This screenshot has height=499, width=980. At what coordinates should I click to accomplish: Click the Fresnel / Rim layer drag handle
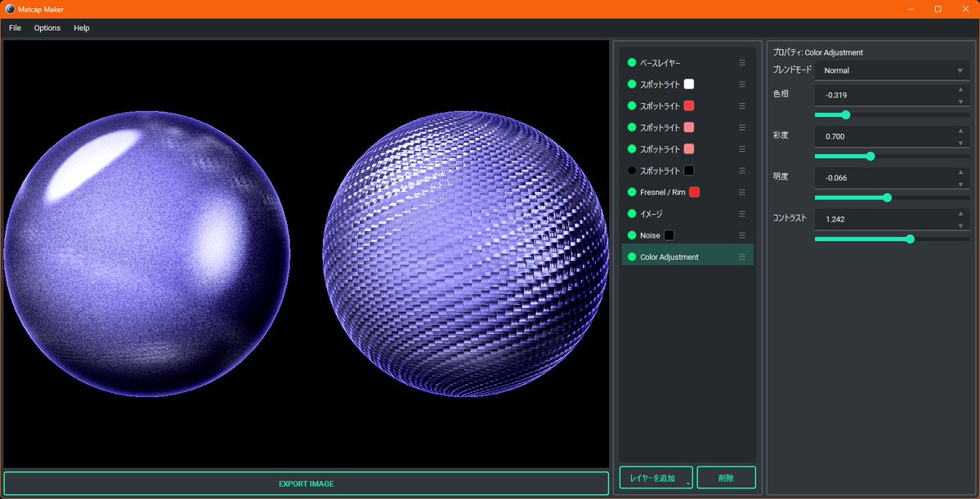(x=742, y=193)
